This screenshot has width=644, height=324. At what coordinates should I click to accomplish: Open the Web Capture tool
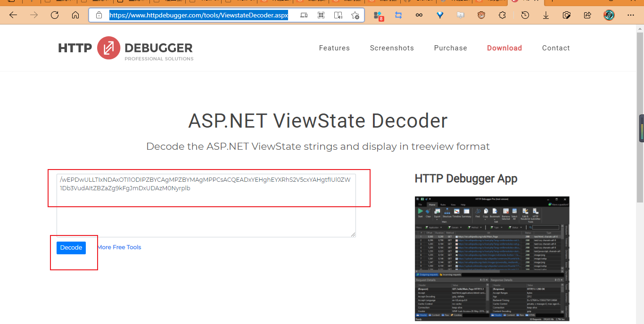click(567, 15)
